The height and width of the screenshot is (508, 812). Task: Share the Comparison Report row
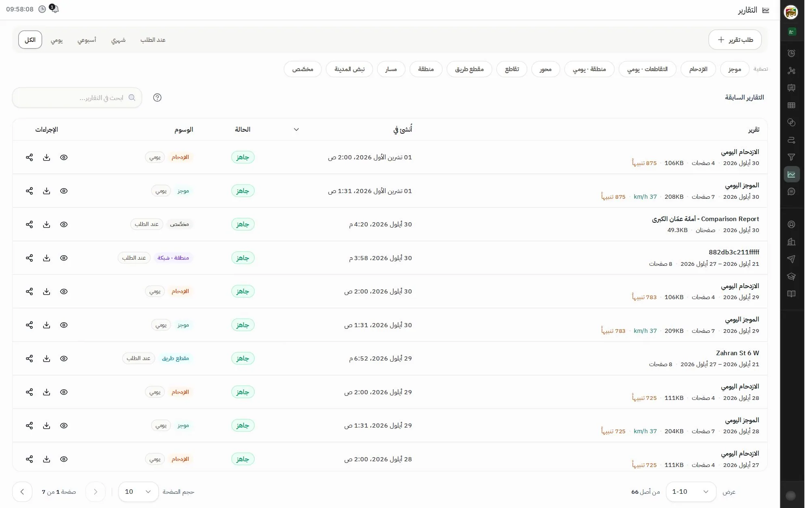[x=29, y=224]
